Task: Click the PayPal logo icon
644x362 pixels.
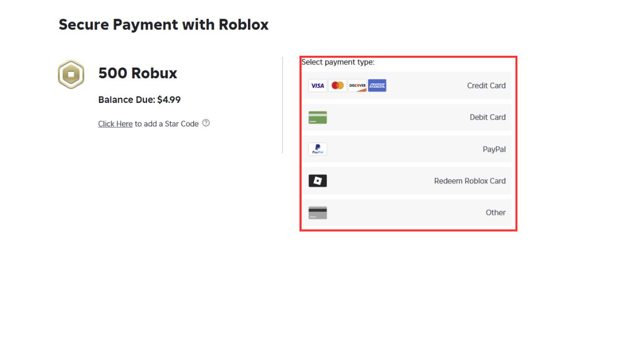Action: tap(318, 149)
